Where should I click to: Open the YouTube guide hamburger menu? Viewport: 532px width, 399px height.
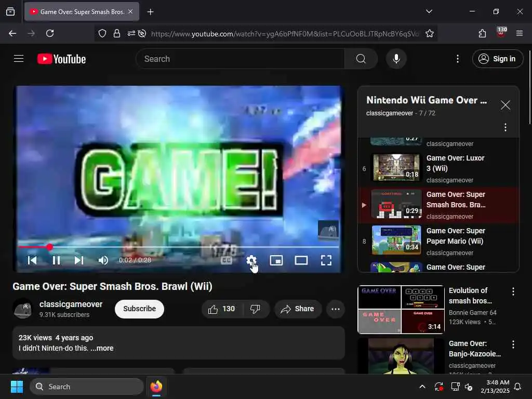[x=19, y=59]
